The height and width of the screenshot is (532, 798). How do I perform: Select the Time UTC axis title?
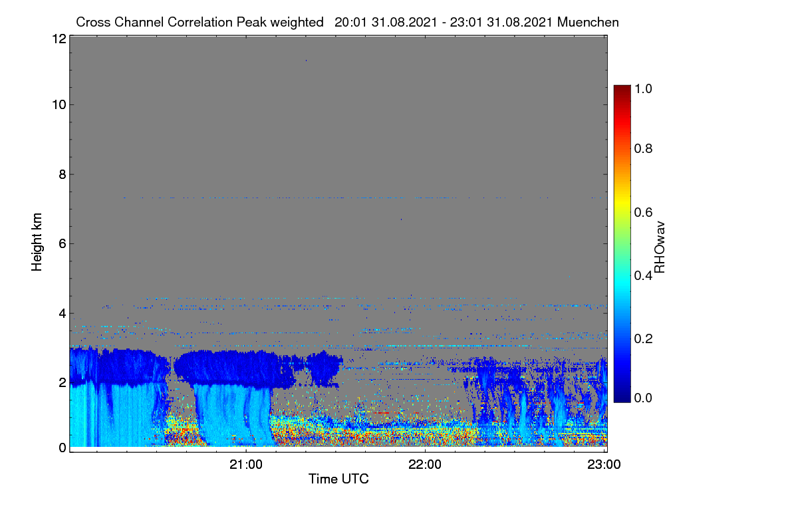click(x=338, y=479)
